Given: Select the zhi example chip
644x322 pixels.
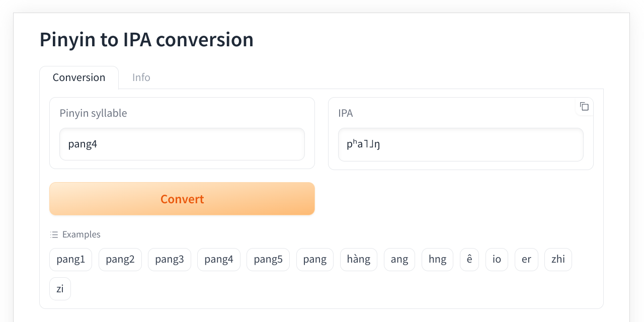Looking at the screenshot, I should tap(558, 260).
